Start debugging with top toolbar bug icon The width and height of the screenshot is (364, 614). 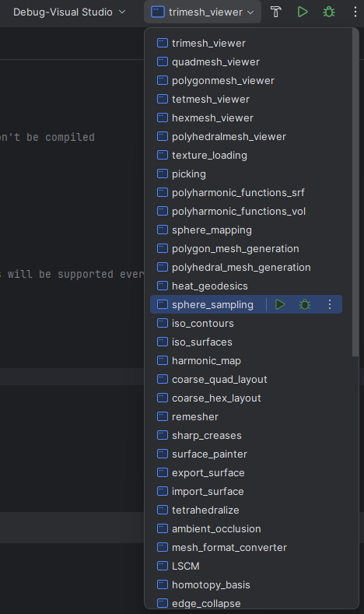(329, 12)
